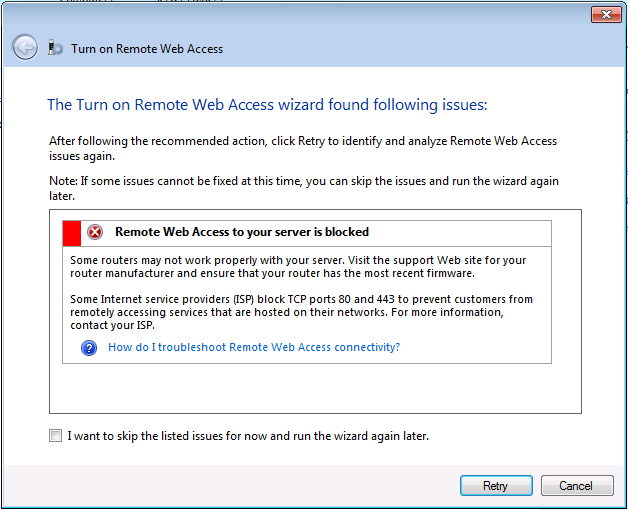Screen dimensions: 628x510
Task: Click the Note paragraph about skipping issues
Action: [x=303, y=189]
